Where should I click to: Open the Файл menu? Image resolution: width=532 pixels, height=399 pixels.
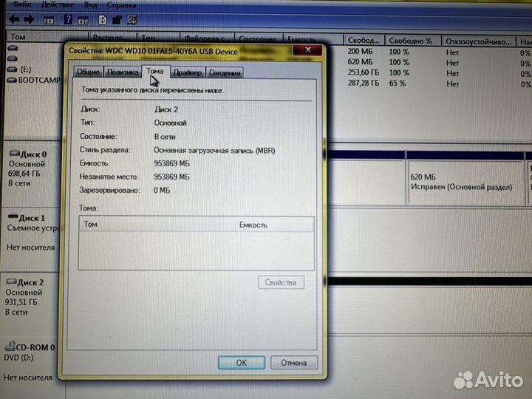[22, 4]
